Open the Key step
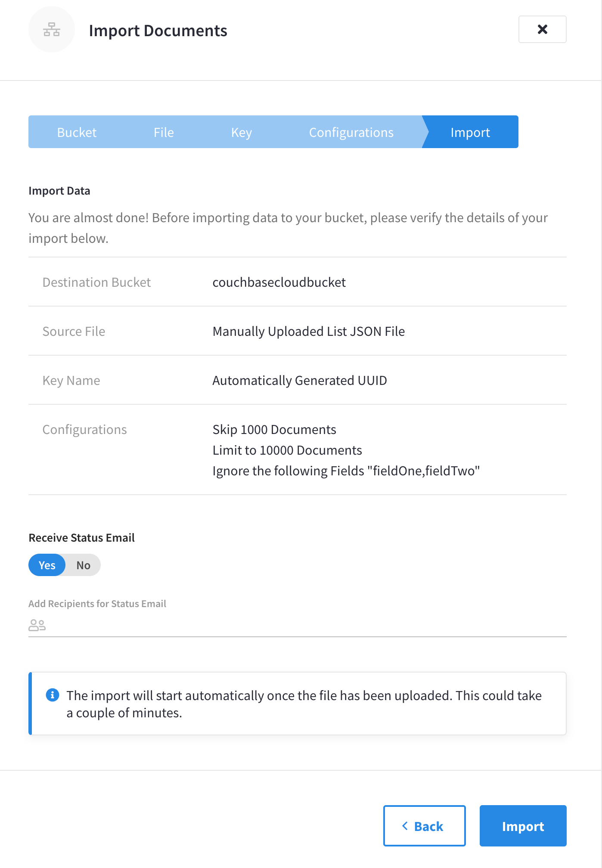 [241, 132]
